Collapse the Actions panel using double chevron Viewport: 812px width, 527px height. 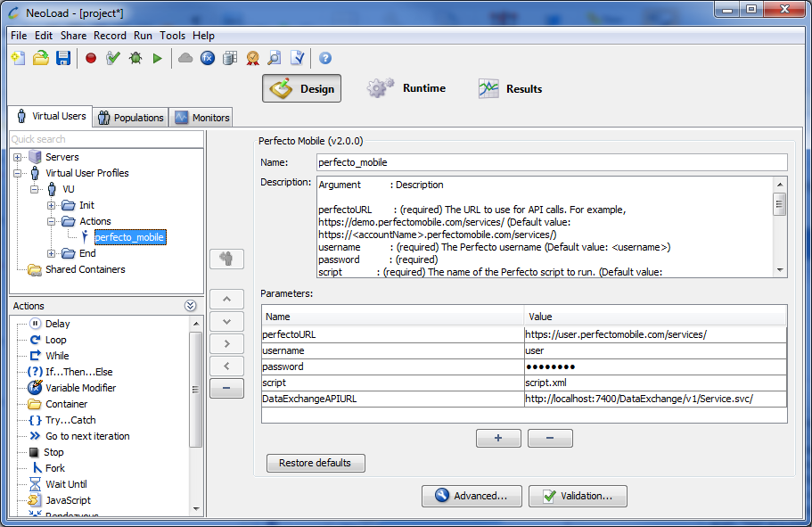pyautogui.click(x=190, y=306)
